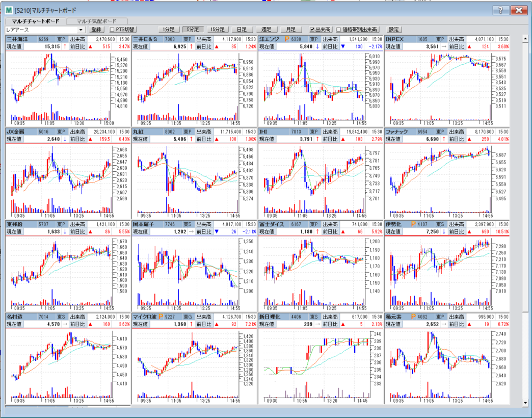The width and height of the screenshot is (532, 418).
Task: Open the レアアース watchlist dropdown
Action: click(x=81, y=30)
